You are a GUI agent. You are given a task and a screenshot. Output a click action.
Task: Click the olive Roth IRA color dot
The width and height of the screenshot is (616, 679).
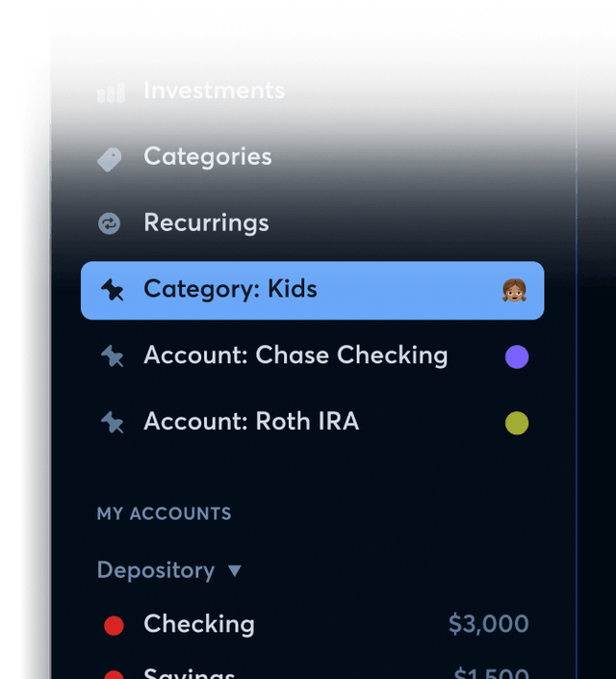tap(517, 423)
